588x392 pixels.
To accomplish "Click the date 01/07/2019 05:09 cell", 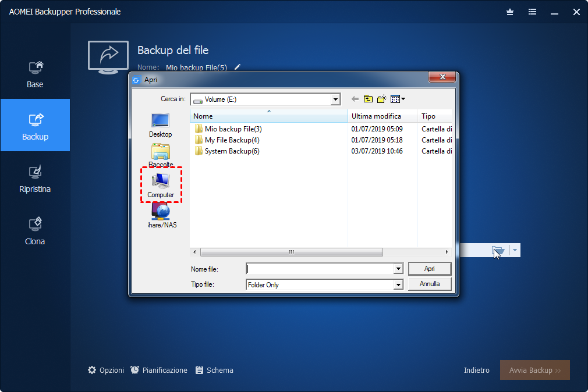I will [377, 129].
